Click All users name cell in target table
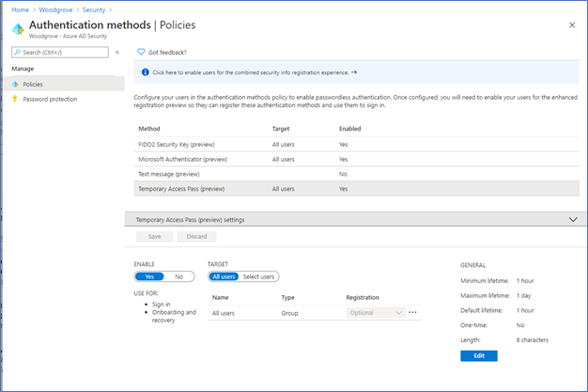Image resolution: width=588 pixels, height=392 pixels. (224, 313)
